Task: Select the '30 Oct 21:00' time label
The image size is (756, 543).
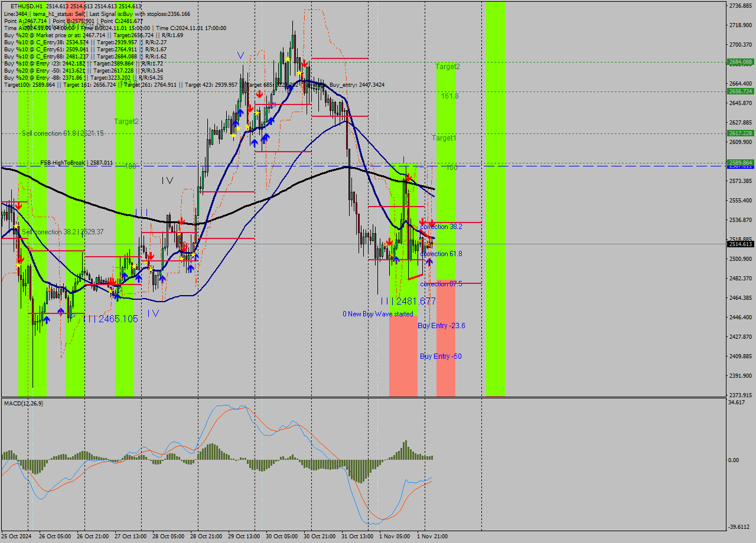Action: tap(319, 537)
